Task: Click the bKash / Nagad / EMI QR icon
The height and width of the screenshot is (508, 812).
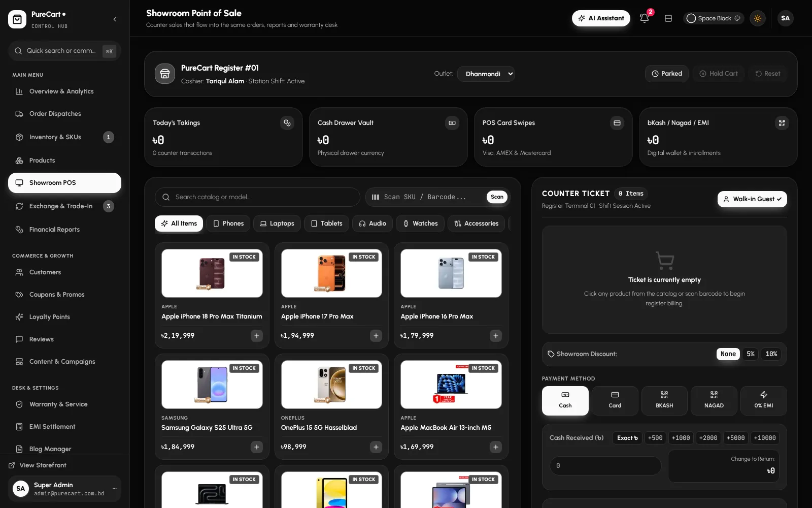Action: pyautogui.click(x=782, y=123)
